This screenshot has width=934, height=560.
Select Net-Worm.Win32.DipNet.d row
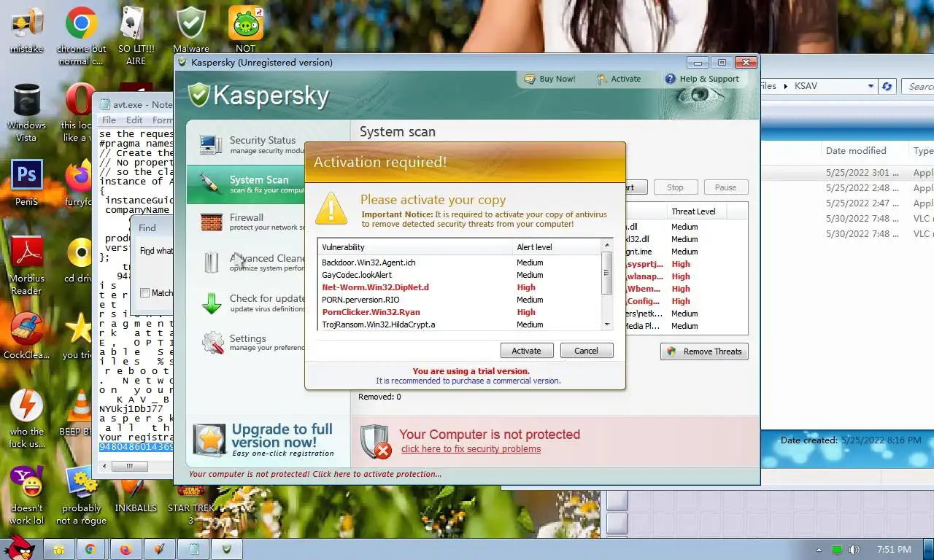pos(460,287)
